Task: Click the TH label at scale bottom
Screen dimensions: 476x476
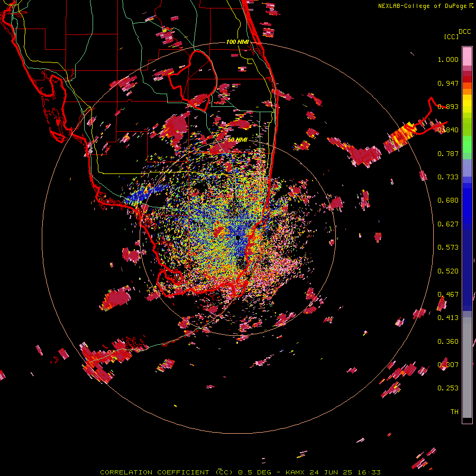Action: (x=454, y=412)
